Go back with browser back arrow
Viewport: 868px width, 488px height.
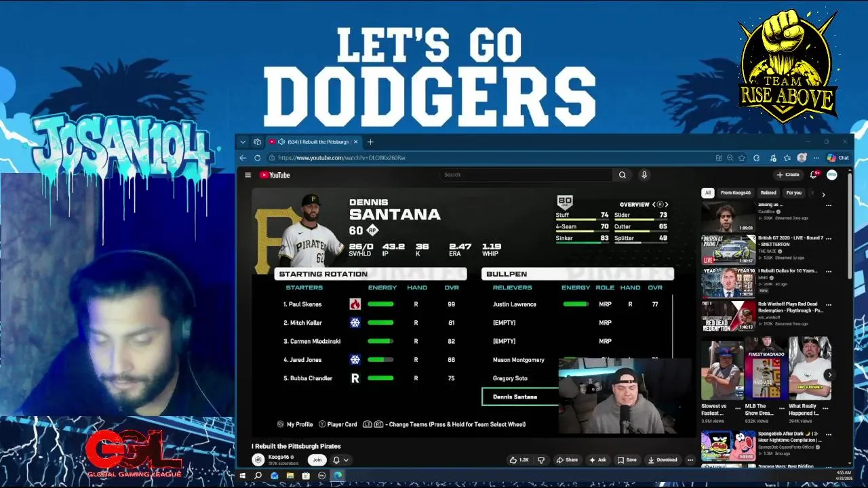pyautogui.click(x=243, y=158)
